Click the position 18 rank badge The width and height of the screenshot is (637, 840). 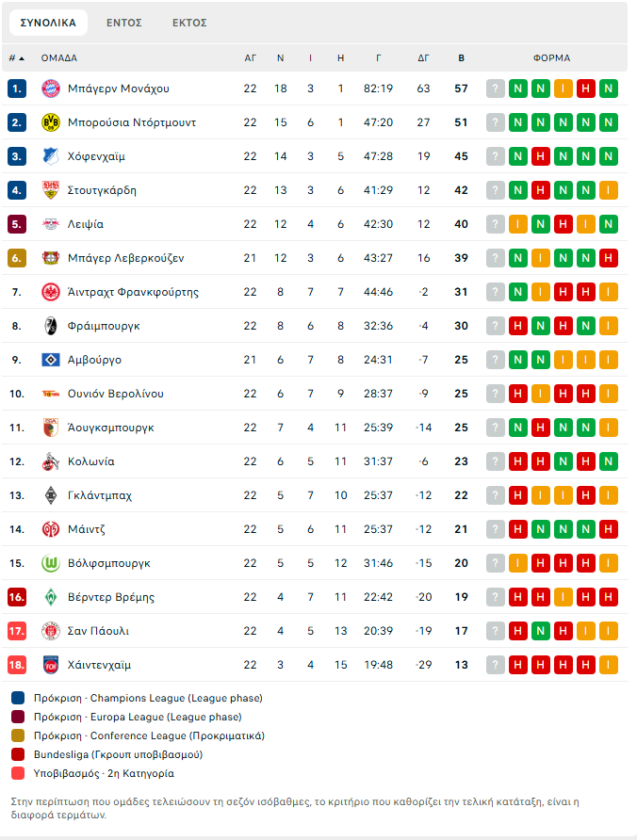point(17,665)
